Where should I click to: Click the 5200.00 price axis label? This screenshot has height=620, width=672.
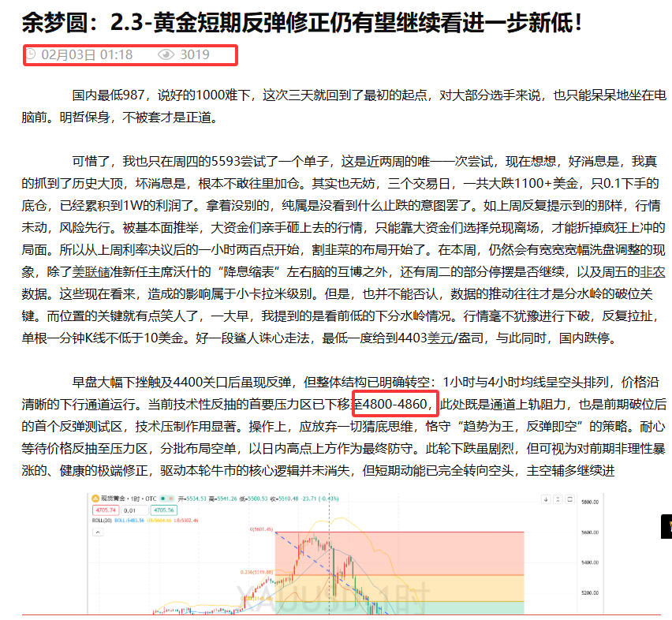tap(590, 592)
